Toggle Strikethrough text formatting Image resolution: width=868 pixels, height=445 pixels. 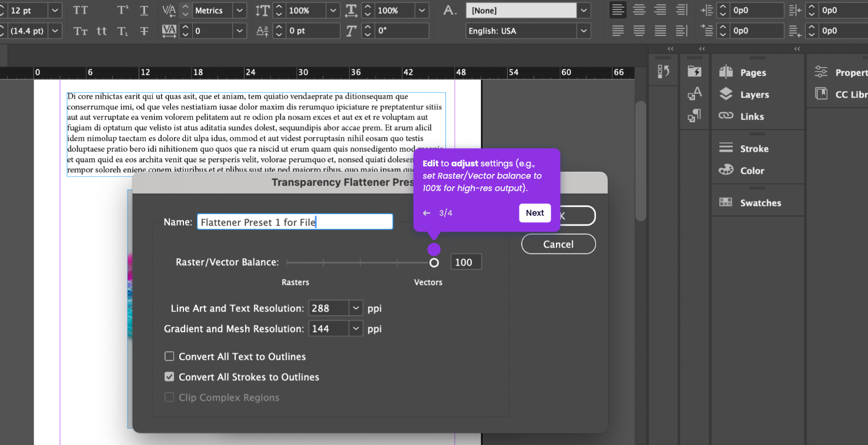tap(144, 31)
